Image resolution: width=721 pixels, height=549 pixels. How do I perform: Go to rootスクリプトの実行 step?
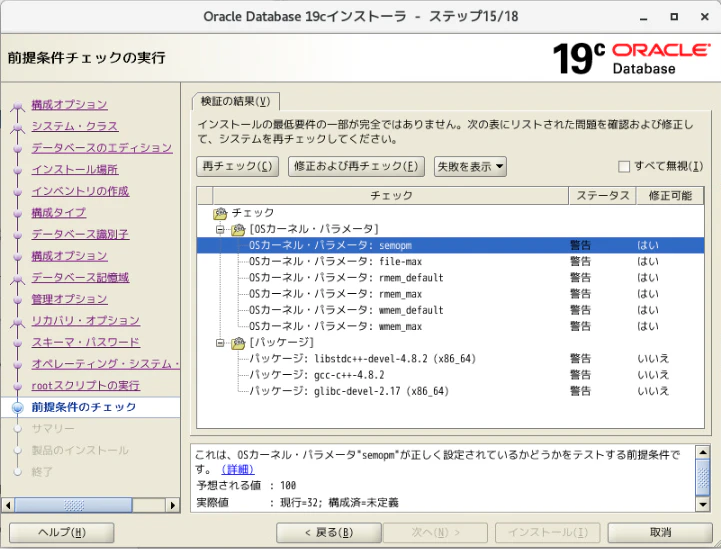86,386
